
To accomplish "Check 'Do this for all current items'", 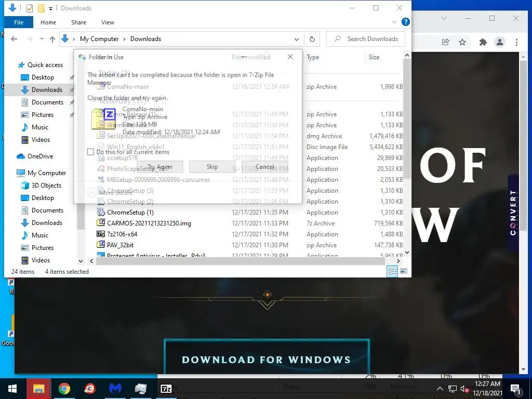I will click(90, 152).
